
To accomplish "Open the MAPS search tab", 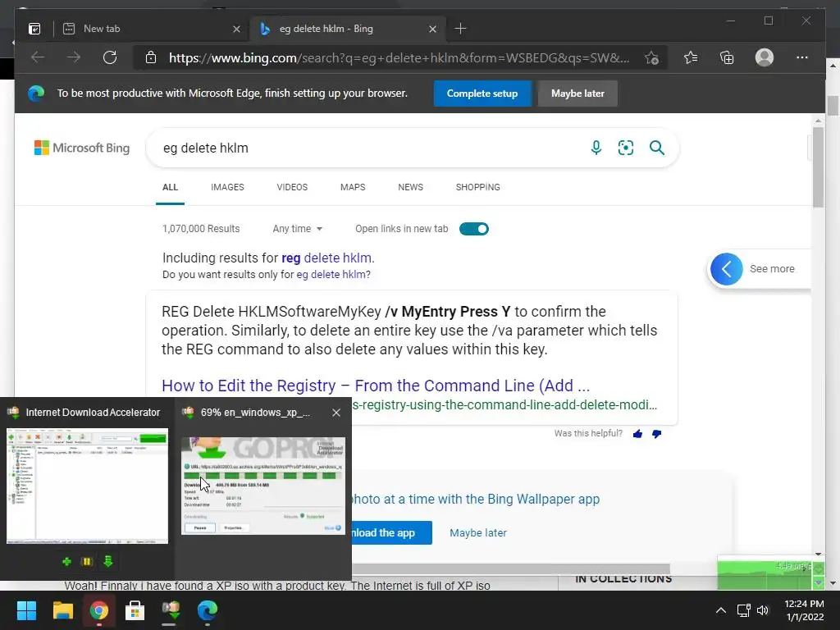I will coord(353,187).
